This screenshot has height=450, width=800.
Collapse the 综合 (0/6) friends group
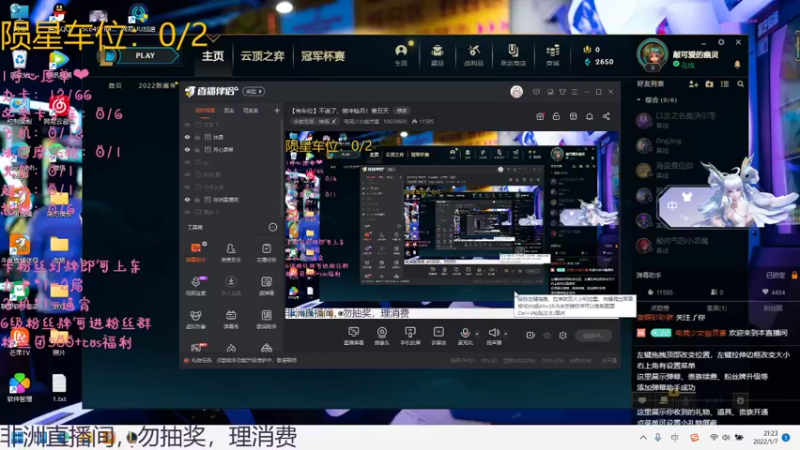(x=639, y=100)
